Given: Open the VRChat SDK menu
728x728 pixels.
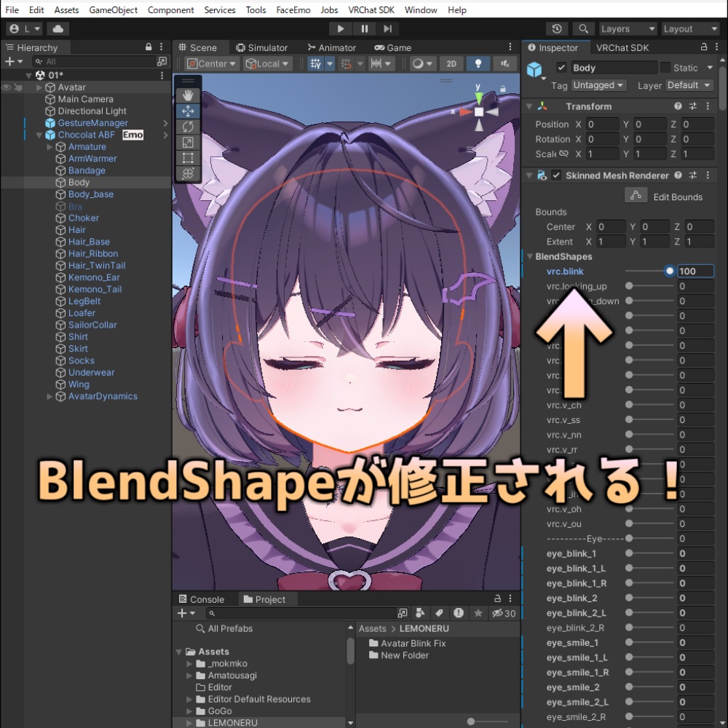Looking at the screenshot, I should pos(371,9).
